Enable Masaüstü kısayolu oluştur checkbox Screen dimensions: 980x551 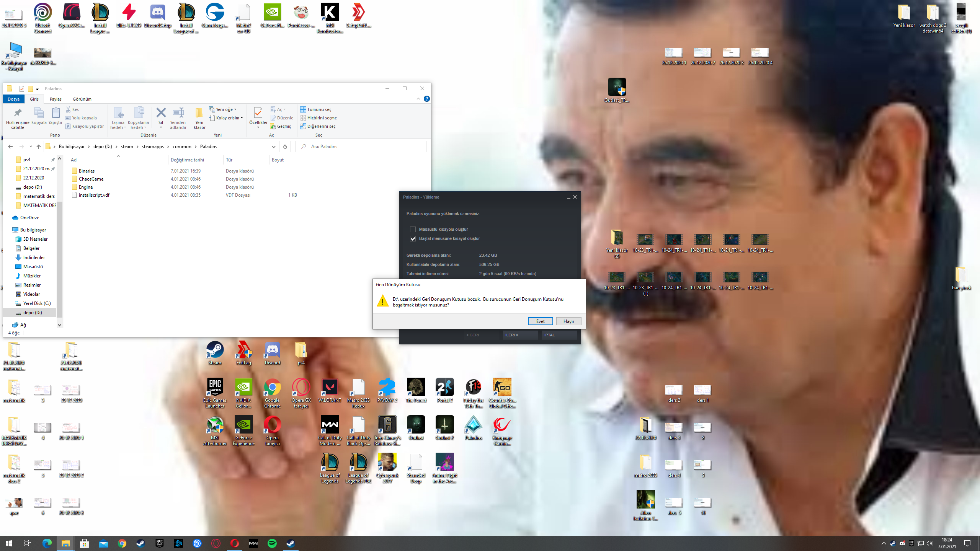413,230
